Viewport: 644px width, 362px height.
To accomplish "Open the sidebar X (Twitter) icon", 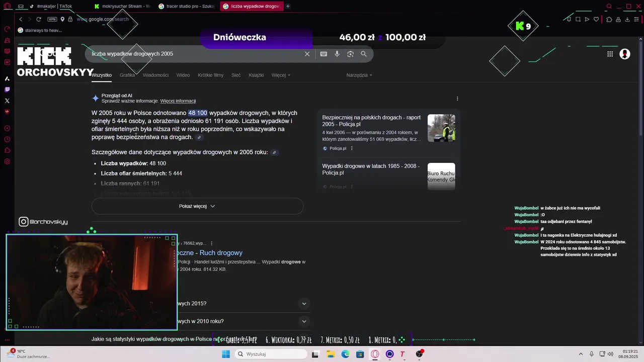I will [7, 101].
